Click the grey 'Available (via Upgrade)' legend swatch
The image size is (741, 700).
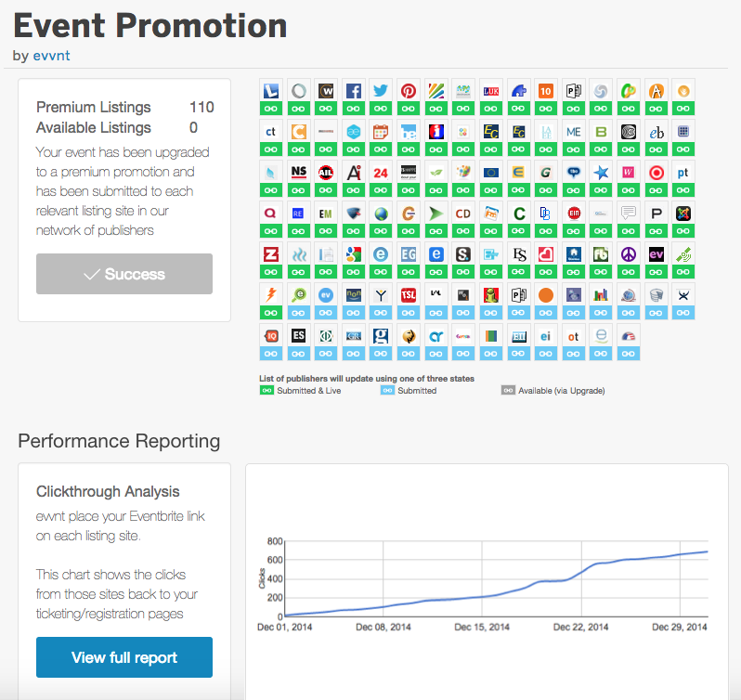508,390
